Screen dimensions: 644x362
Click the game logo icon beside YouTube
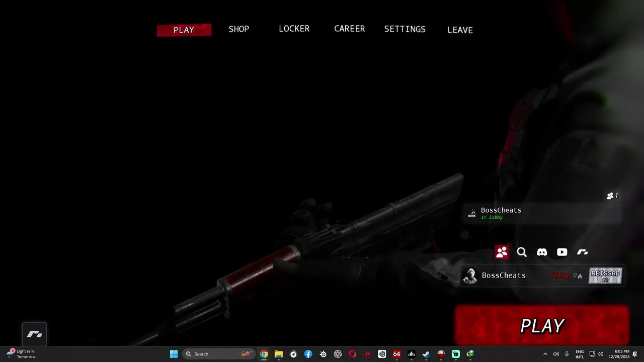[x=582, y=252]
